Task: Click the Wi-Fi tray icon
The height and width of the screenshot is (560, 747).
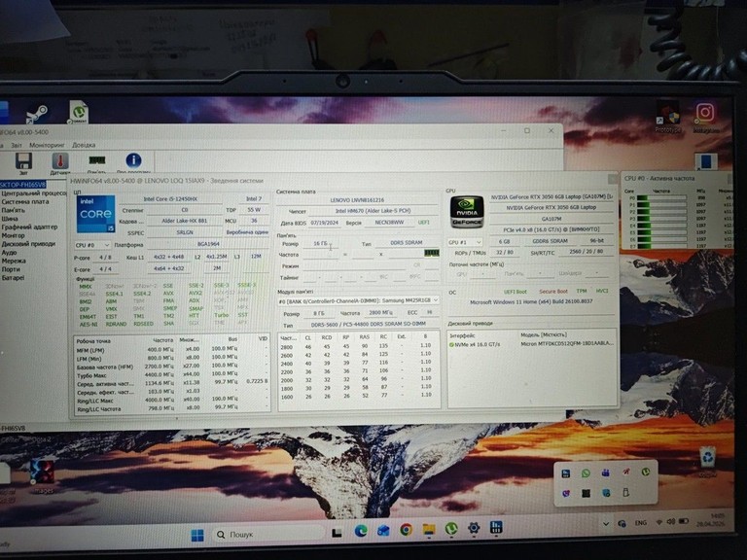Action: tap(659, 522)
